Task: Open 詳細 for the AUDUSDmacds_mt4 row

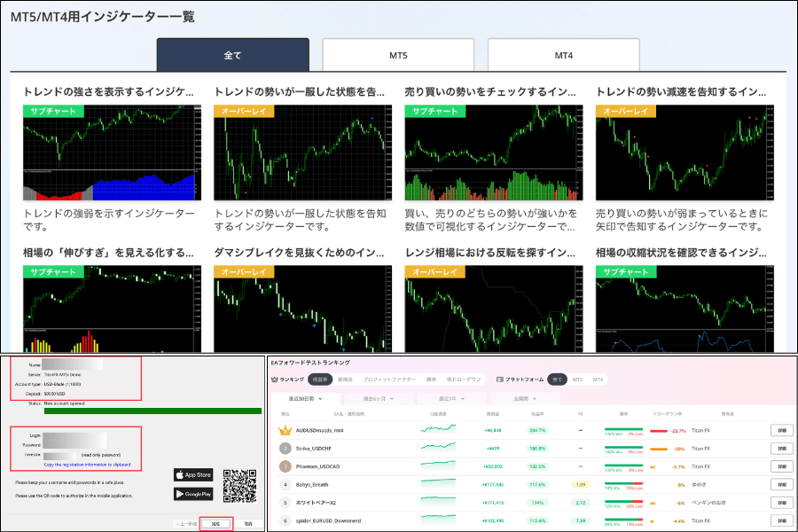Action: (782, 430)
